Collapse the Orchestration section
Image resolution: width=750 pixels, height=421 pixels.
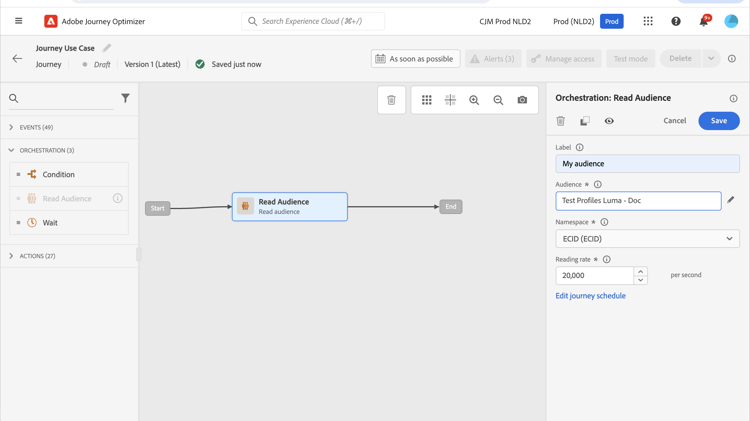point(12,150)
